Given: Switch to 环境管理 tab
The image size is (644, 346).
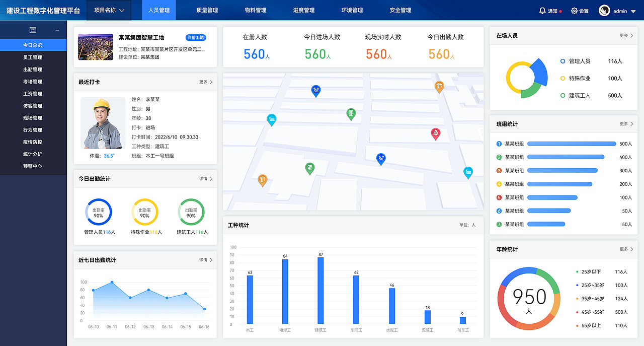Looking at the screenshot, I should coord(352,10).
